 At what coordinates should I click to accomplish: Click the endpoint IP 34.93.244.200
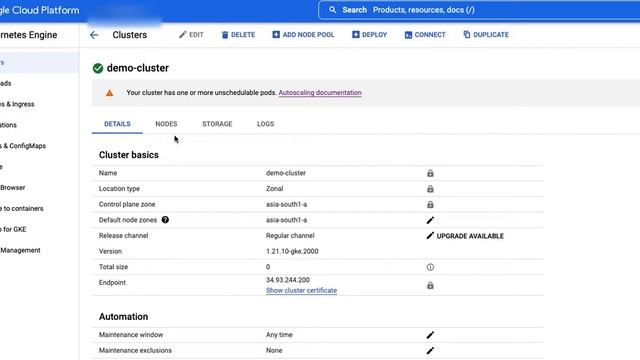click(288, 280)
